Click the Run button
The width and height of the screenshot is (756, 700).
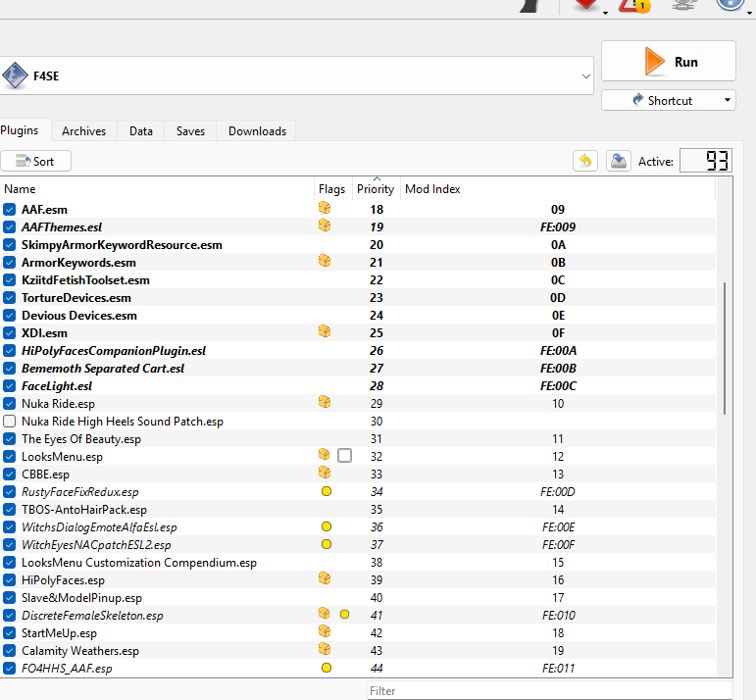coord(669,61)
